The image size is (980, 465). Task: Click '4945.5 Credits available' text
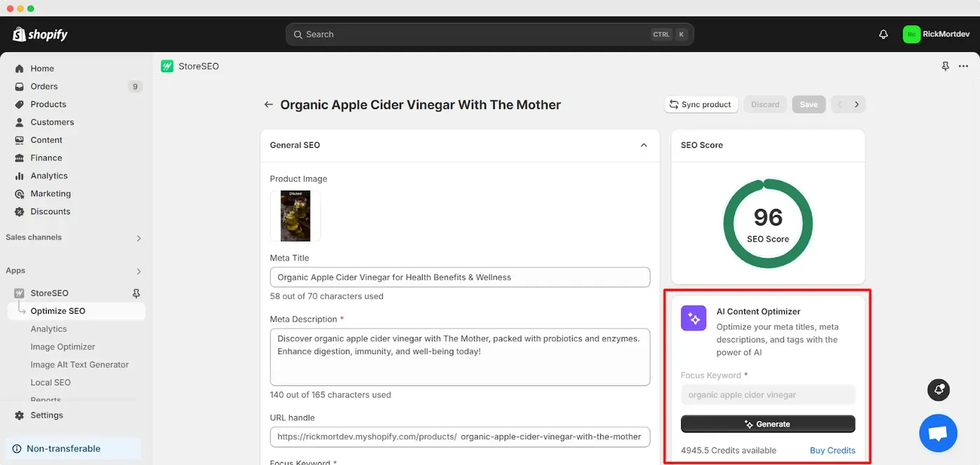tap(729, 450)
